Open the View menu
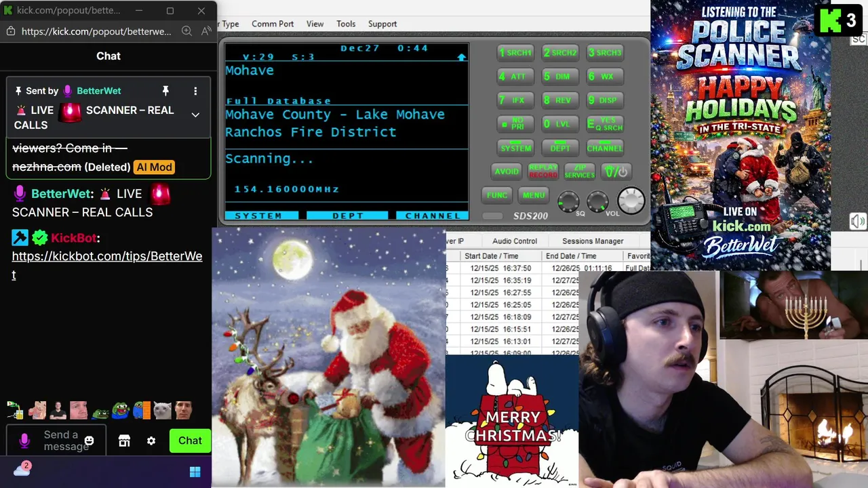868x488 pixels. point(315,24)
